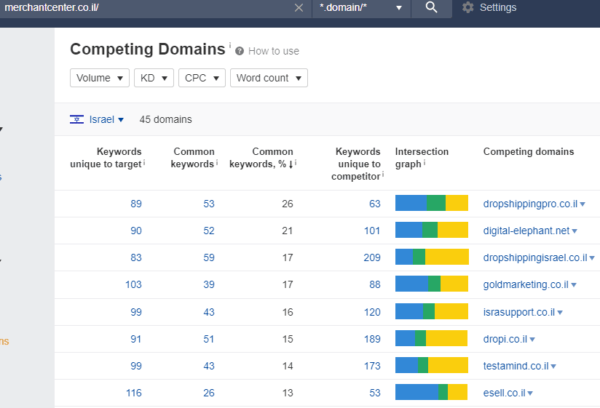The image size is (600, 408).
Task: Open testamind.co.il competitor link
Action: tap(516, 366)
